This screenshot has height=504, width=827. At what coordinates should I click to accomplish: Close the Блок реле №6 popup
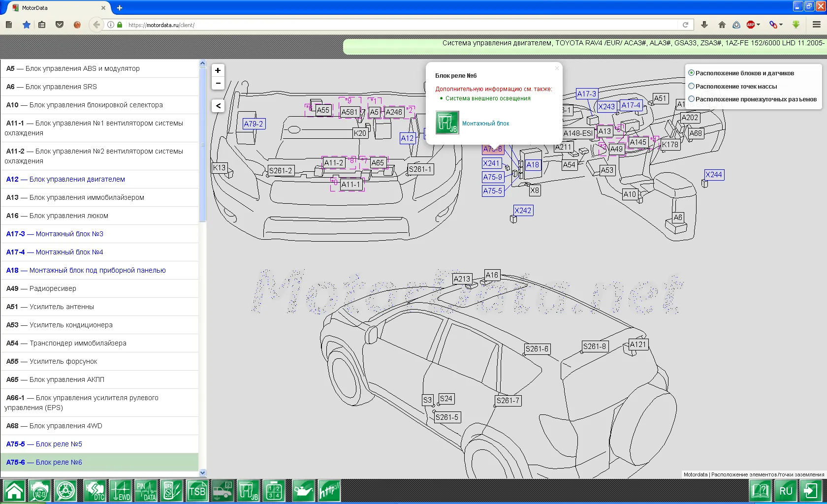point(557,68)
